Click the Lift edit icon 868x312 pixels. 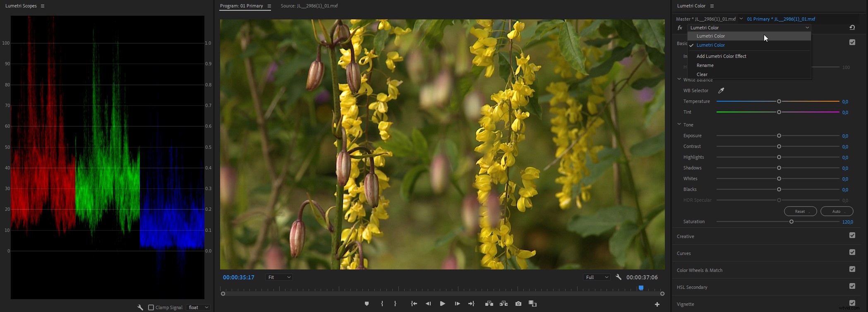(x=489, y=304)
